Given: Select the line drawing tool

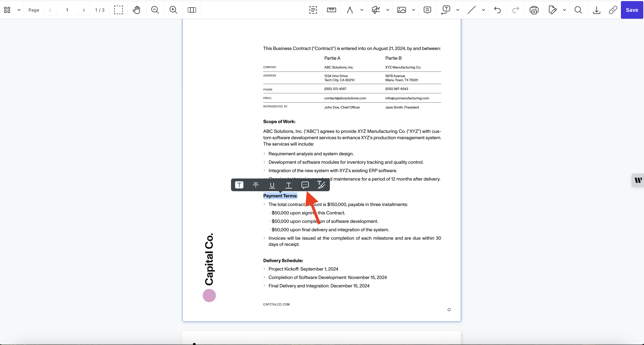Looking at the screenshot, I should coord(472,10).
